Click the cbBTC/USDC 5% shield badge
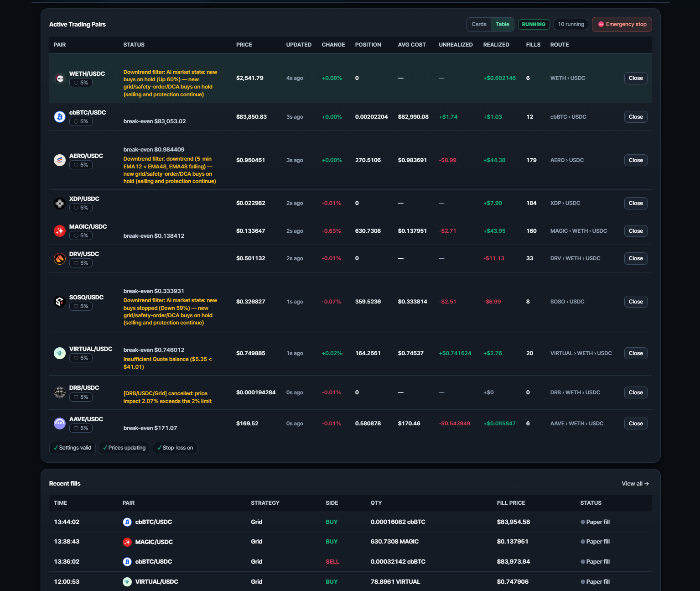Viewport: 700px width, 591px height. [x=81, y=121]
